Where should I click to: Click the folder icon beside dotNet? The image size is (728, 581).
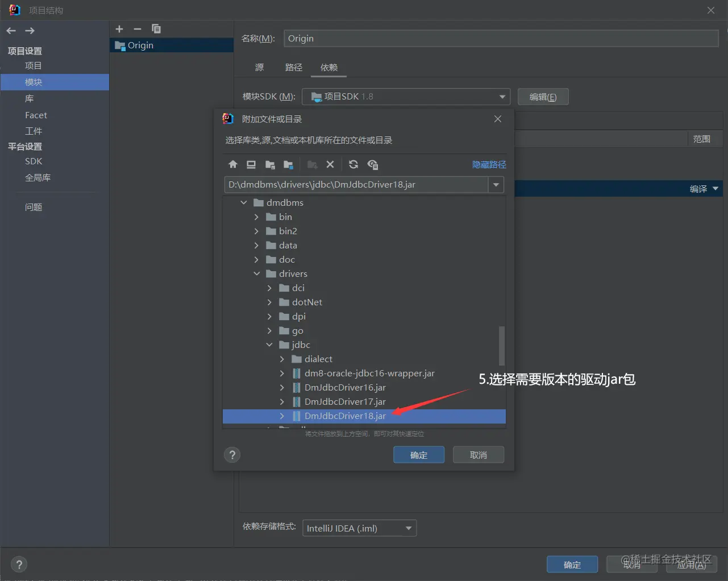(284, 302)
